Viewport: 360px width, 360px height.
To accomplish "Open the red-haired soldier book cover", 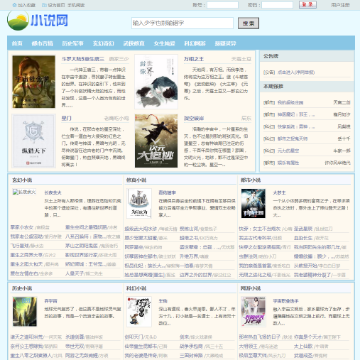I will point(34,82).
